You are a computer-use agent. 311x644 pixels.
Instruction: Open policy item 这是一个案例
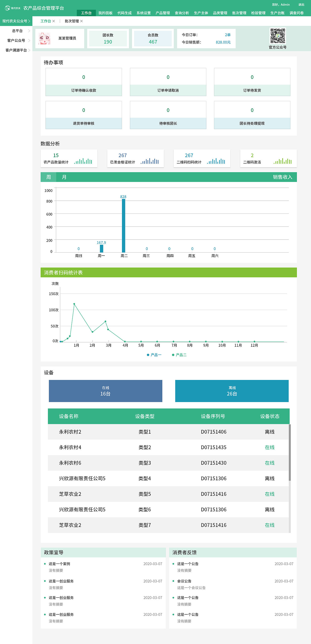59,564
